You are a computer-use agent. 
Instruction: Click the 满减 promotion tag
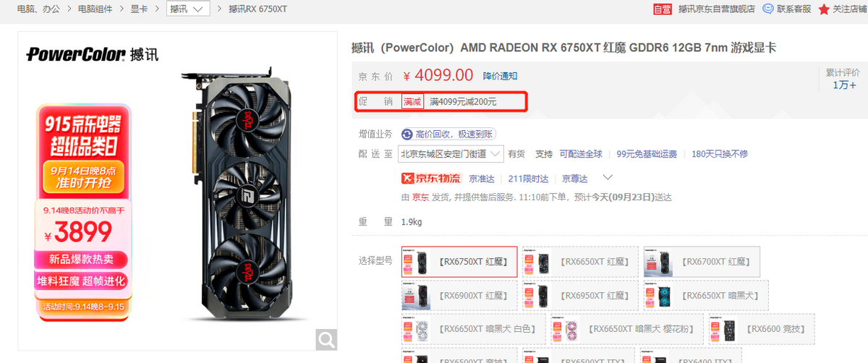[412, 102]
